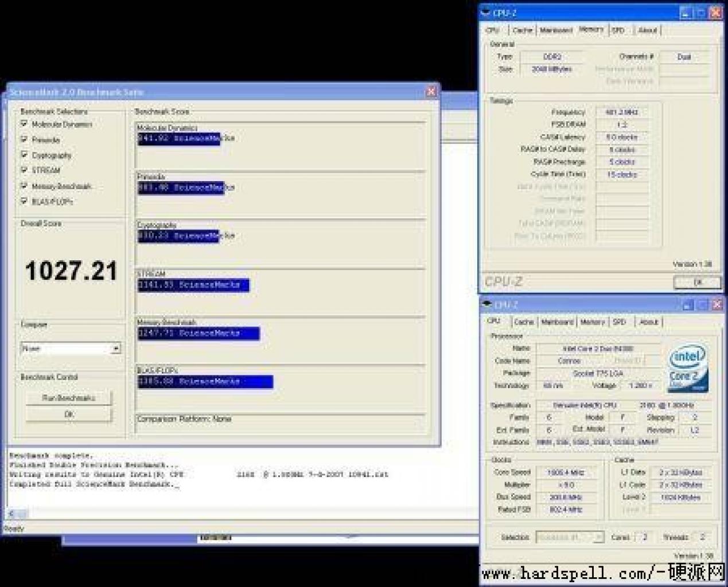This screenshot has width=728, height=587.
Task: Open Mainboard tab in upper CPU-Z window
Action: [x=556, y=30]
